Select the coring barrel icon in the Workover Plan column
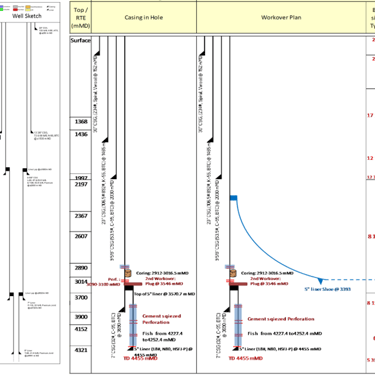This screenshot has width=375, height=375. click(x=233, y=273)
